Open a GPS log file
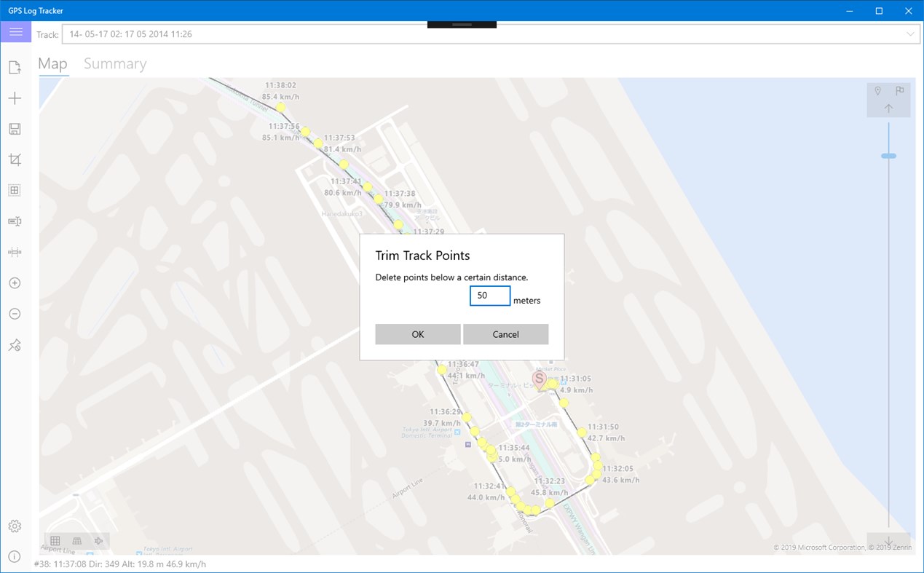 coord(15,66)
